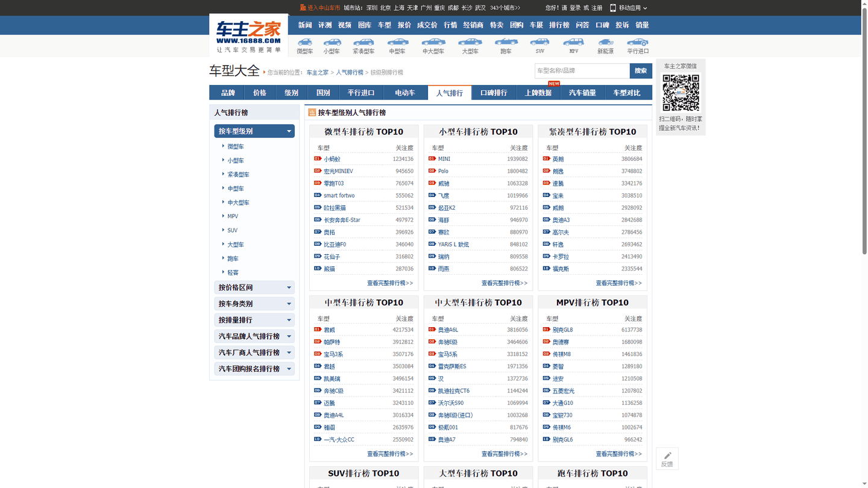Open the 移动应用 dropdown arrow
This screenshot has height=488, width=868.
(645, 8)
